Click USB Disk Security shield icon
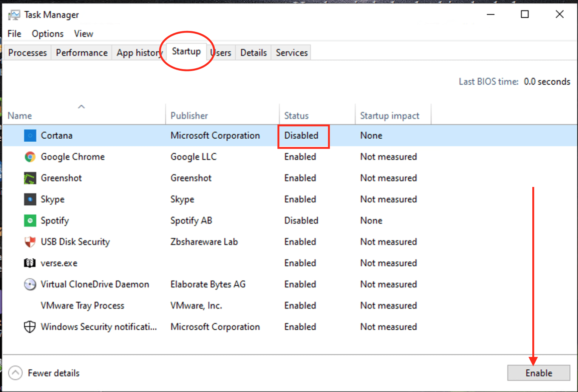Image resolution: width=578 pixels, height=392 pixels. pyautogui.click(x=30, y=242)
